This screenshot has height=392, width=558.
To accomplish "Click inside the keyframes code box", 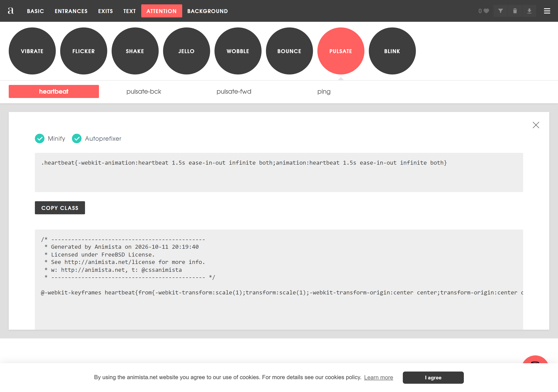I will pos(279,279).
